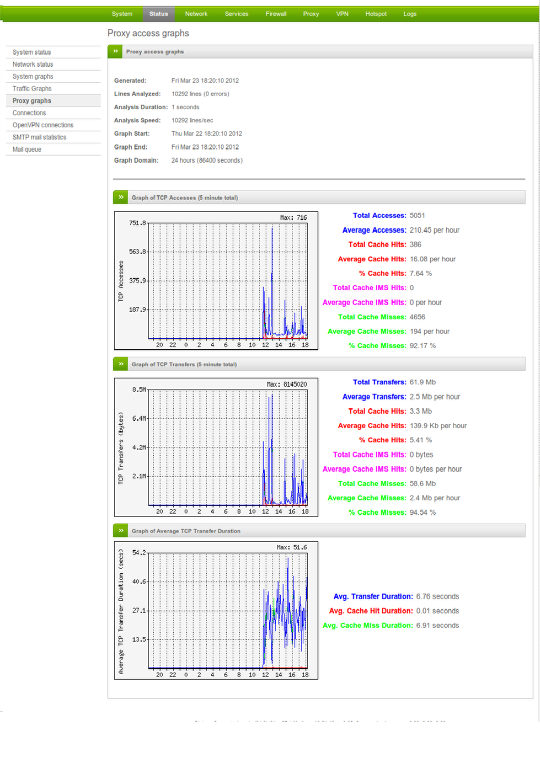Open the VPN tab
The image size is (540, 779).
tap(342, 14)
